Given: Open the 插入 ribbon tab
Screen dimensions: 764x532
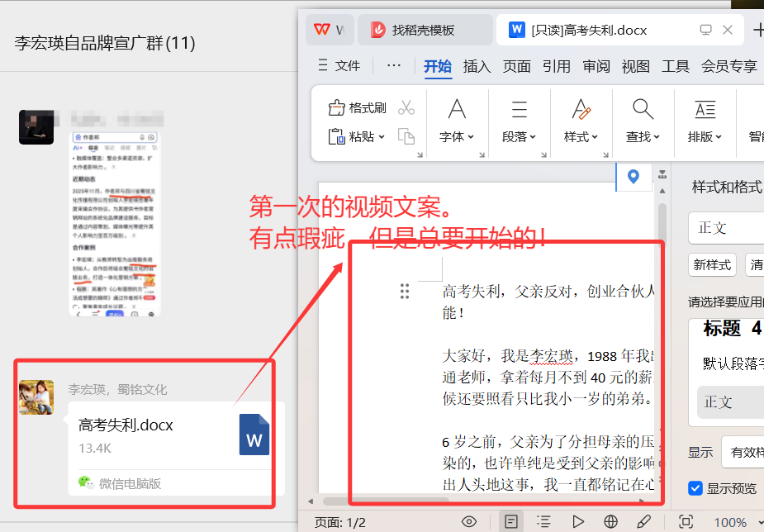Looking at the screenshot, I should coord(477,66).
